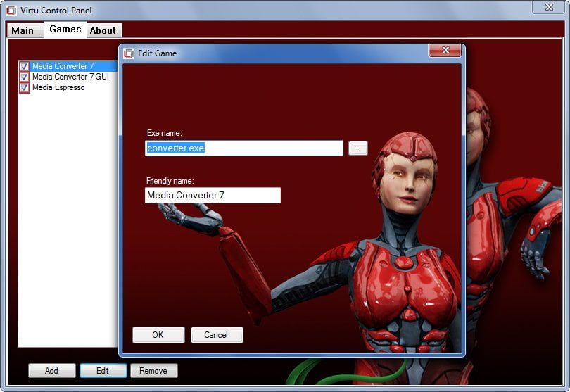Focus the Friendly name input field
The height and width of the screenshot is (392, 570).
(213, 195)
